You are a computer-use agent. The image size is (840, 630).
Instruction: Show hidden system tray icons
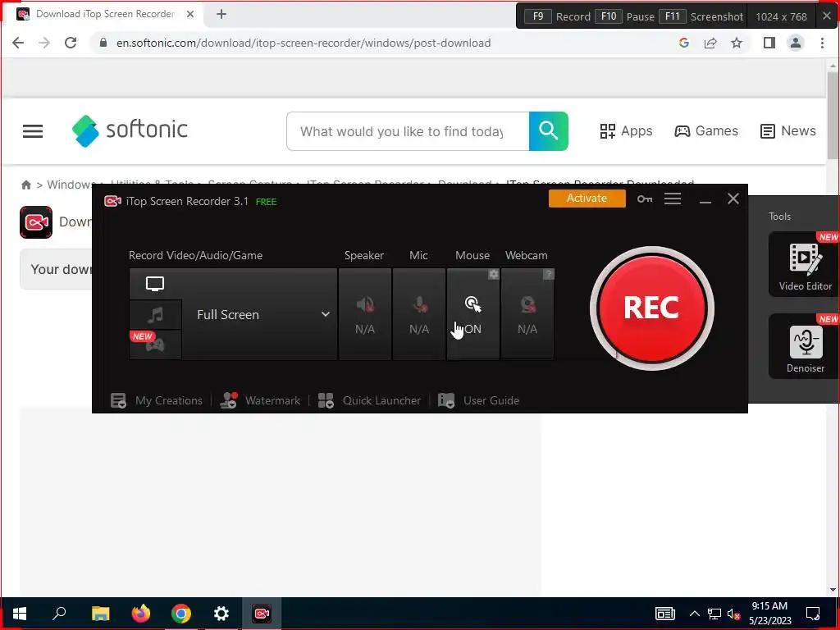pyautogui.click(x=694, y=614)
